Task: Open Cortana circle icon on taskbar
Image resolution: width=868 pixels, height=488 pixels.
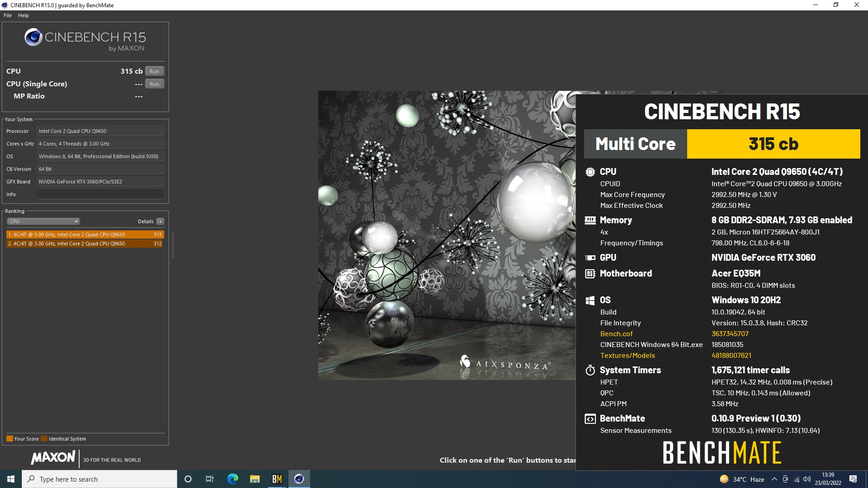Action: (x=188, y=479)
